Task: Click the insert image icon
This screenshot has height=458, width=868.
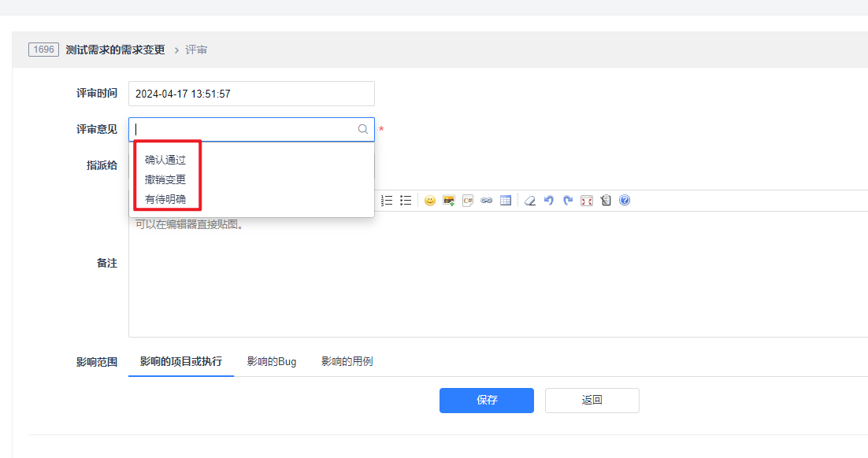Action: pyautogui.click(x=449, y=201)
